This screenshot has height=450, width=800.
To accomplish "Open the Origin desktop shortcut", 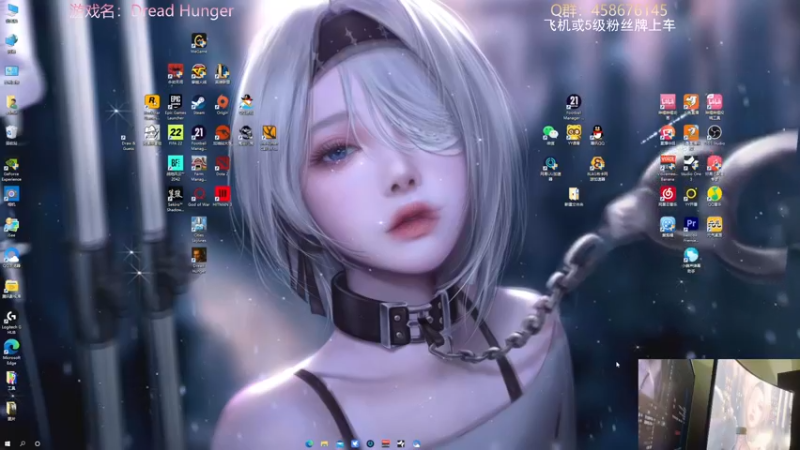I will (222, 102).
